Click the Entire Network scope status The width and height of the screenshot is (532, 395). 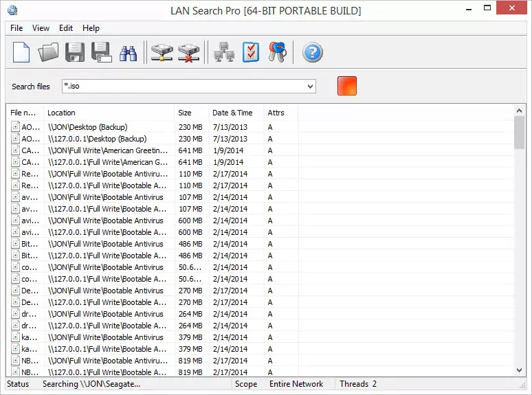[x=296, y=384]
